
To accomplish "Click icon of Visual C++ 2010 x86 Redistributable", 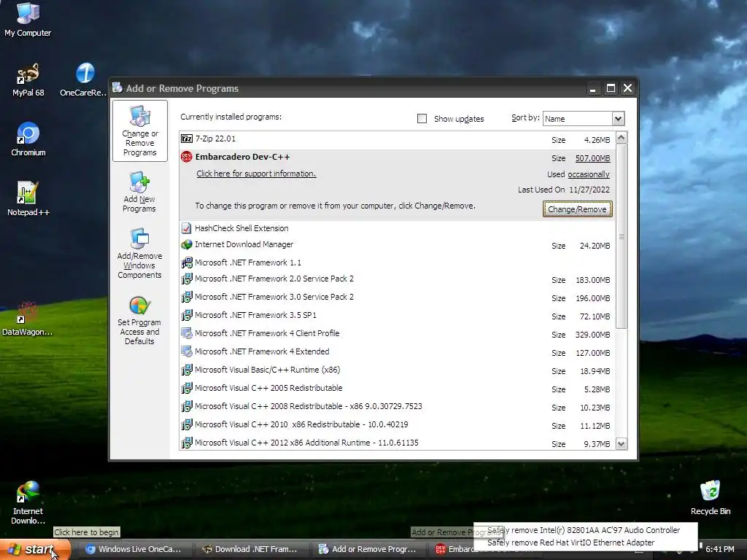I will coord(187,424).
